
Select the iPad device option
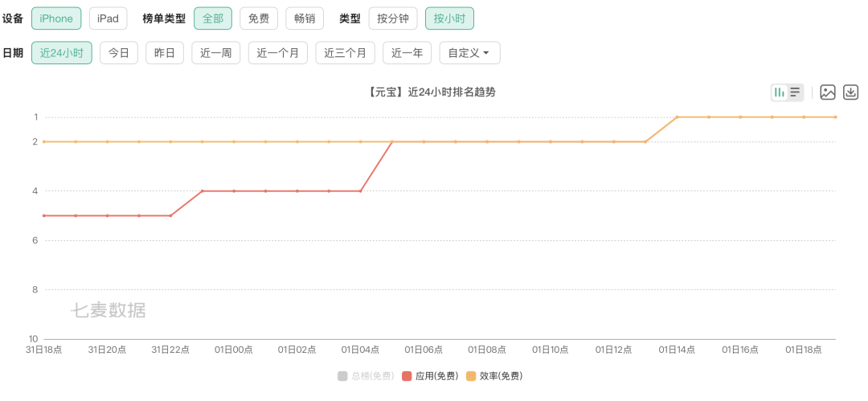click(108, 18)
